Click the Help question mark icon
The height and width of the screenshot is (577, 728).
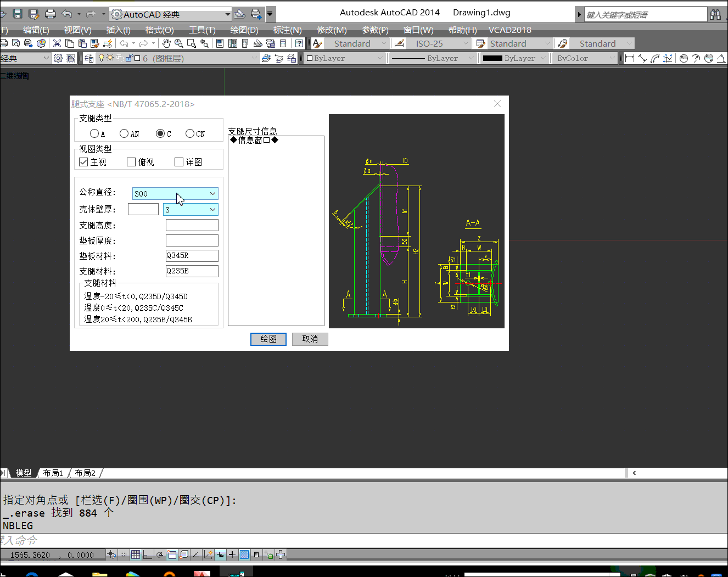click(299, 43)
